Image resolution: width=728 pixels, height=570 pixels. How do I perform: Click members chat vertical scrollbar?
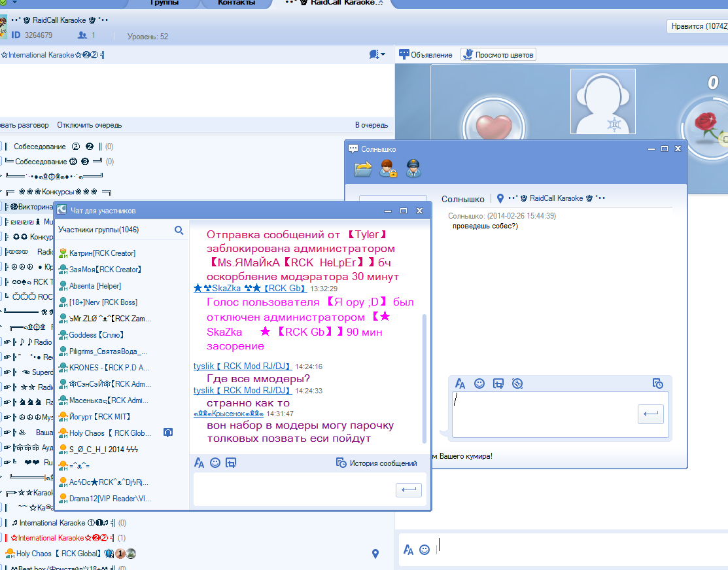[424, 379]
